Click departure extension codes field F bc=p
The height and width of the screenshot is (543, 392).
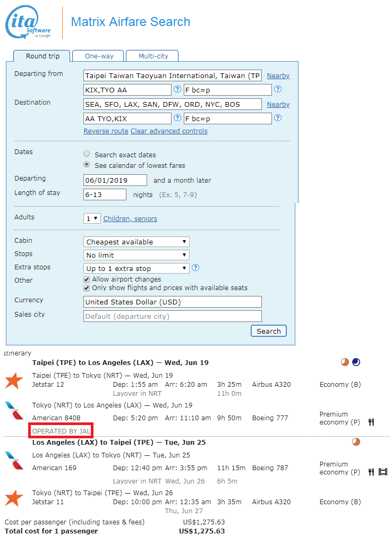click(228, 90)
